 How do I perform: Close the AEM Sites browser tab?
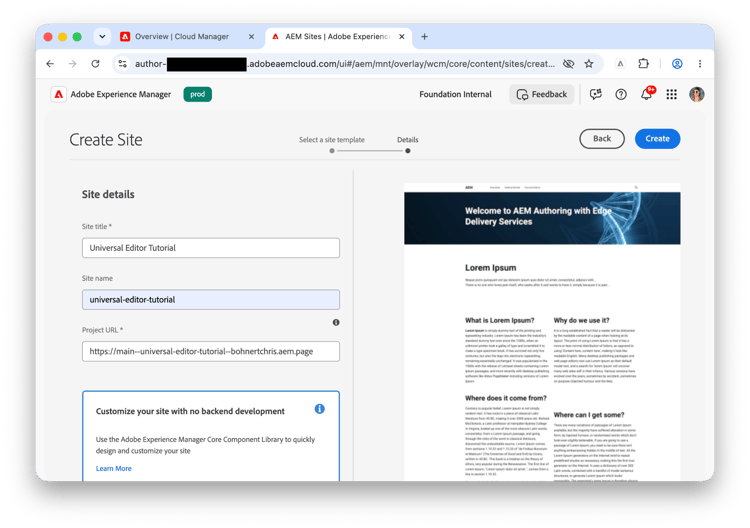(x=402, y=36)
